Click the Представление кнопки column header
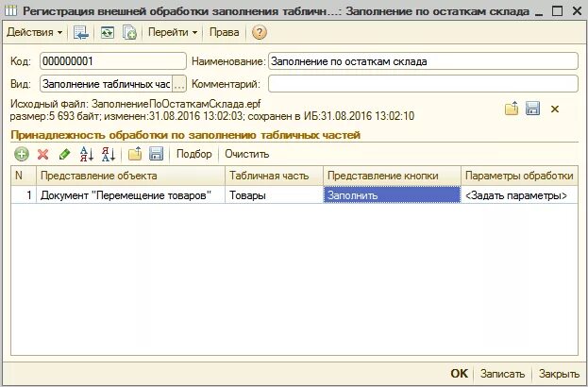Viewport: 588px width, 387px height. [392, 176]
